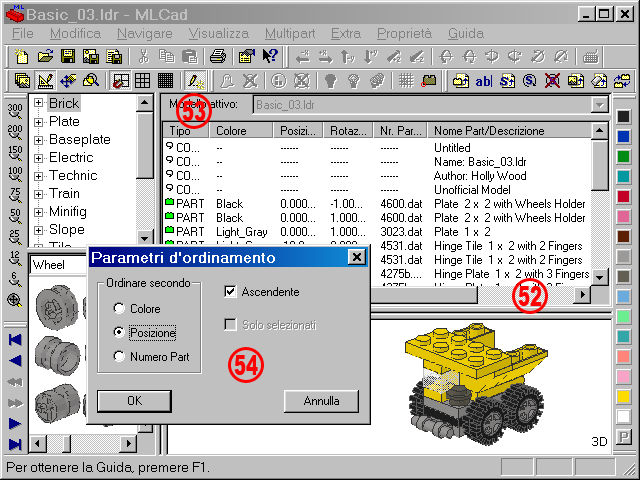Print the model with the printer icon
The height and width of the screenshot is (480, 640).
(x=218, y=56)
